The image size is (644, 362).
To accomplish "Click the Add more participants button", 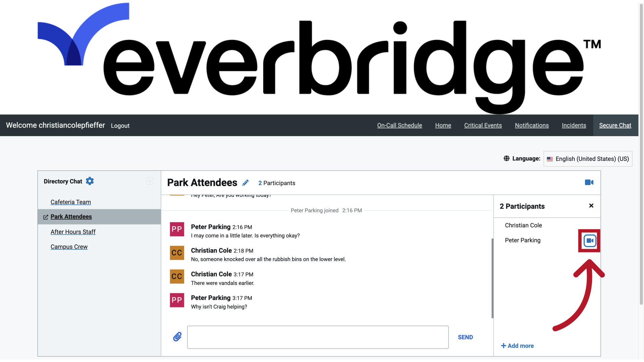I will point(517,346).
